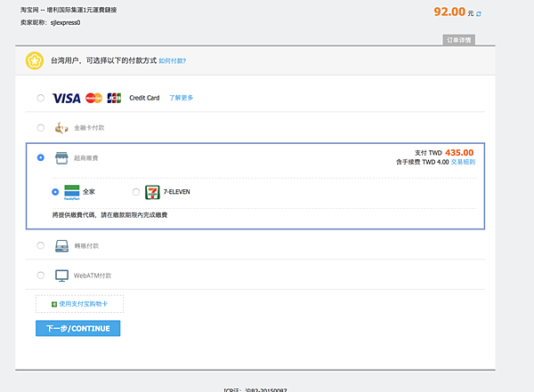The height and width of the screenshot is (392, 534).
Task: Click the yellow flower badge icon
Action: tap(35, 60)
